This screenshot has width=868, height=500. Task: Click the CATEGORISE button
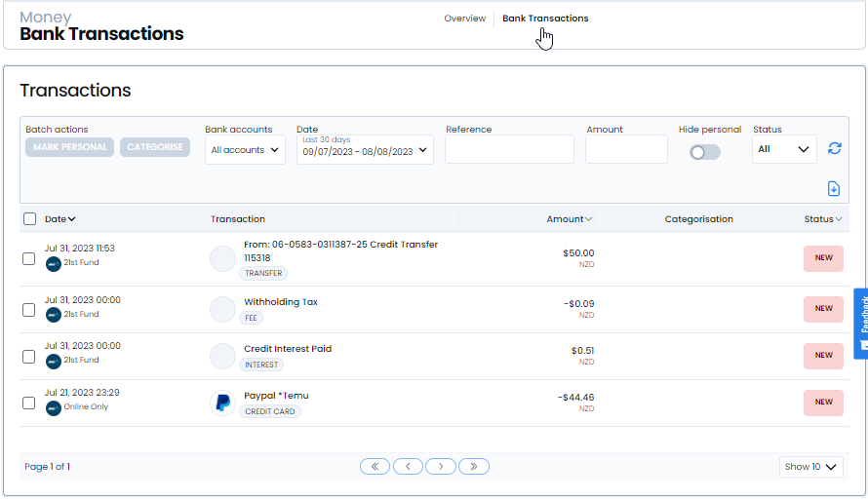click(155, 147)
